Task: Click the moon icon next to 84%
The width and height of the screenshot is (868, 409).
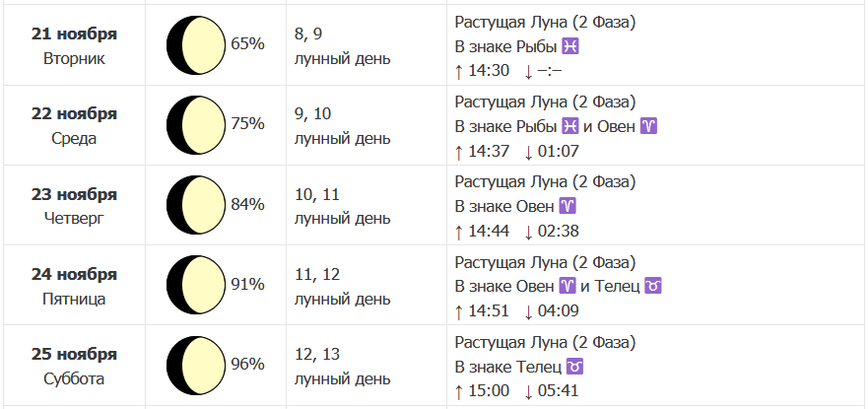Action: click(196, 205)
